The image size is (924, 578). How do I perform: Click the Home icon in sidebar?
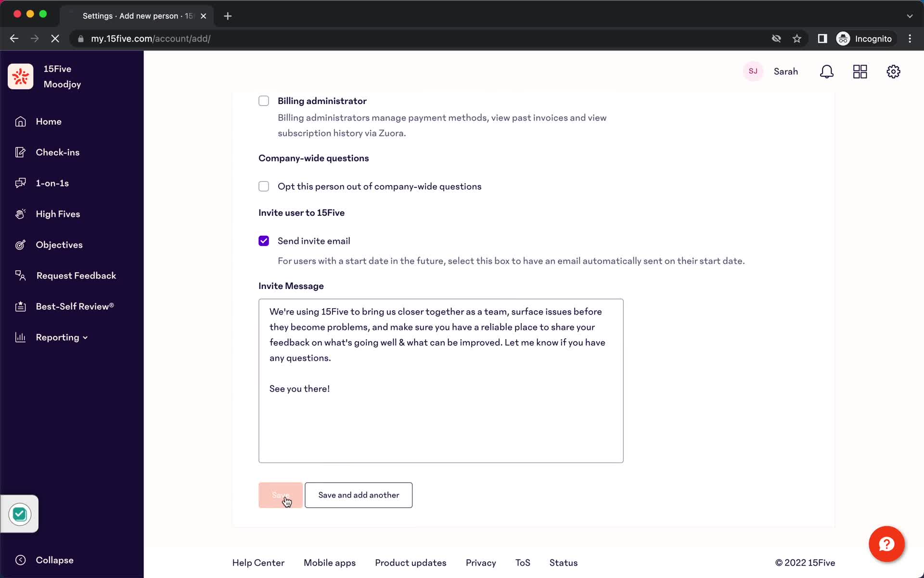(x=21, y=121)
